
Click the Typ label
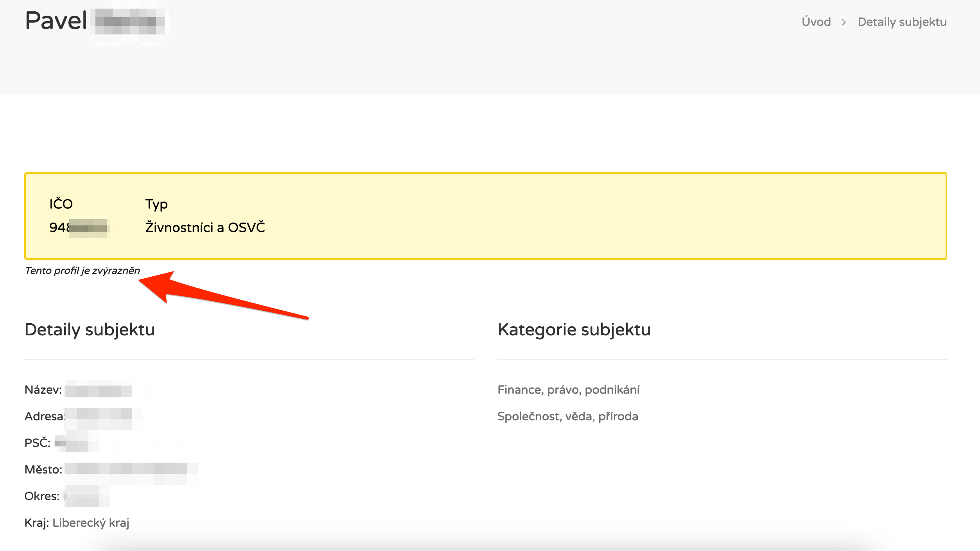pos(156,204)
